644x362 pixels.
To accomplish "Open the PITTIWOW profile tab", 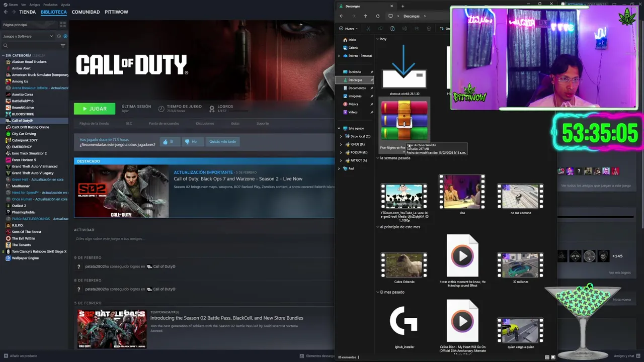I will (x=116, y=12).
